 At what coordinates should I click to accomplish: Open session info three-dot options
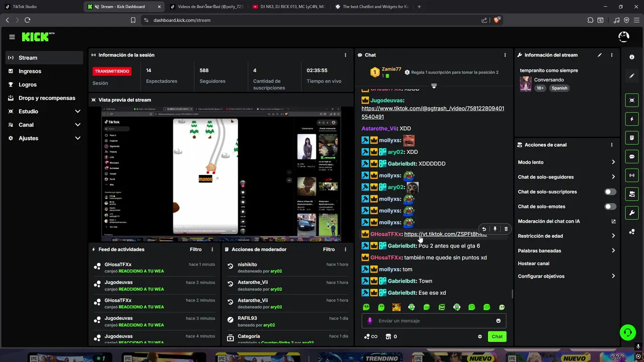coord(345,55)
